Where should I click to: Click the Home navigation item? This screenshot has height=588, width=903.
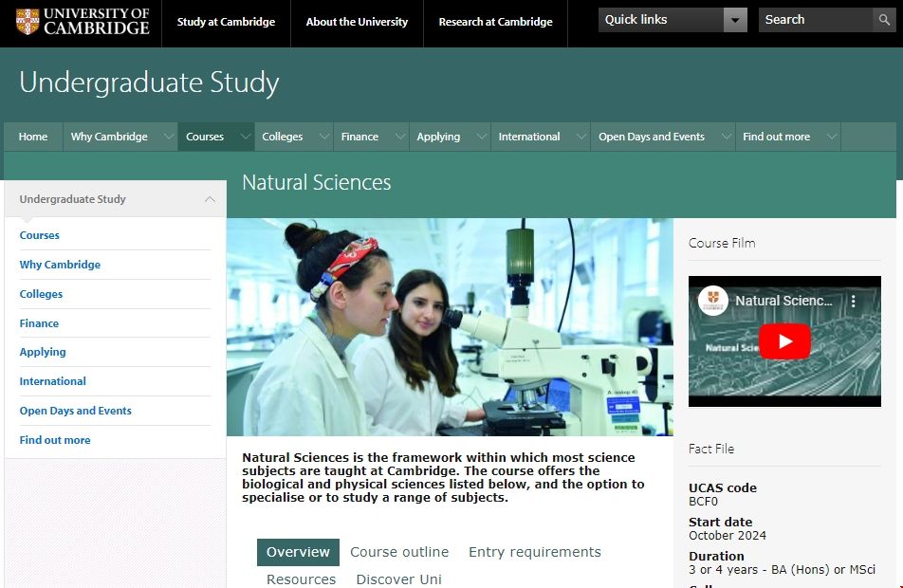[33, 137]
